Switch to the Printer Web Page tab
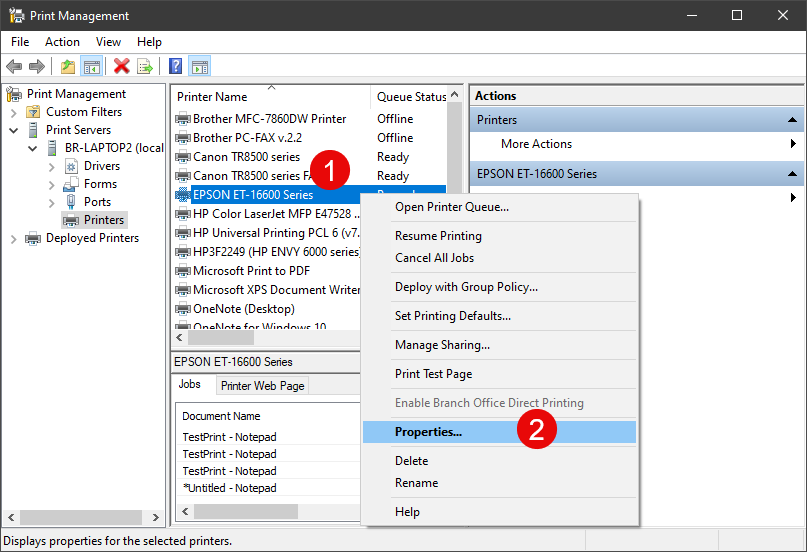The height and width of the screenshot is (552, 807). (x=262, y=386)
